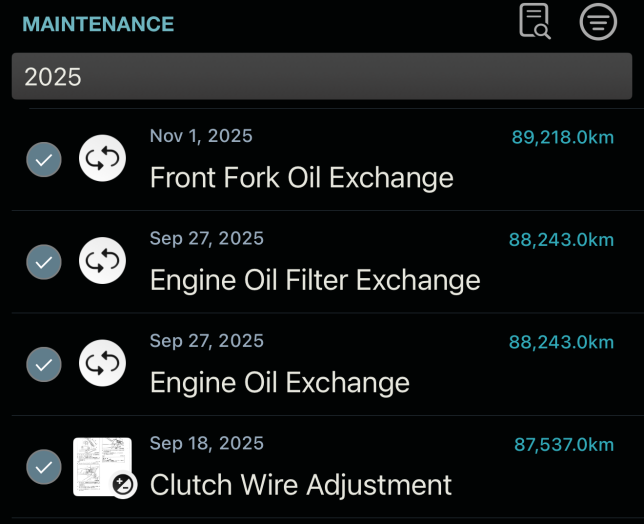Toggle checkmark for Engine Oil Exchange
This screenshot has width=644, height=524.
point(43,364)
